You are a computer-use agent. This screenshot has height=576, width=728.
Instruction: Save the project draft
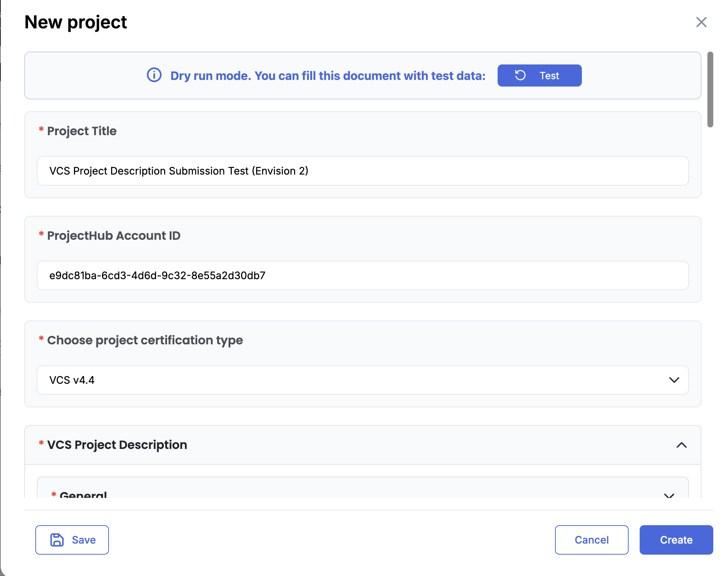[x=72, y=540]
